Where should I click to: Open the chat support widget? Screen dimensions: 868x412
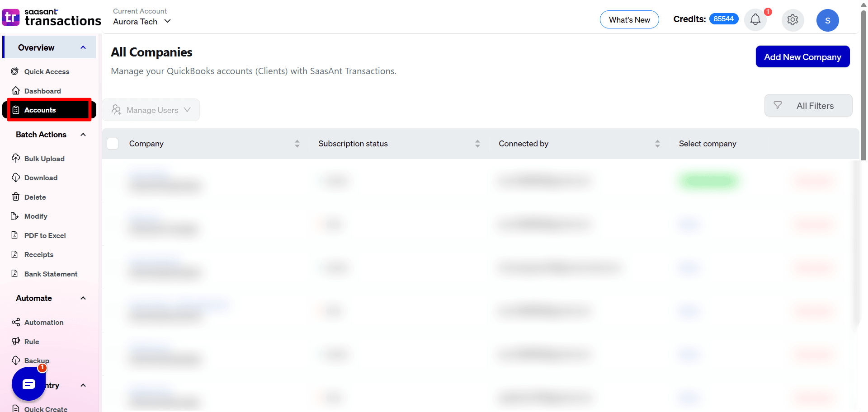(x=28, y=384)
